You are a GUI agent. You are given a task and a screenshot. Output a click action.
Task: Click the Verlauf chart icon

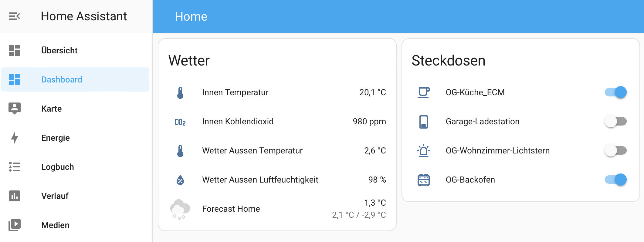pyautogui.click(x=14, y=196)
